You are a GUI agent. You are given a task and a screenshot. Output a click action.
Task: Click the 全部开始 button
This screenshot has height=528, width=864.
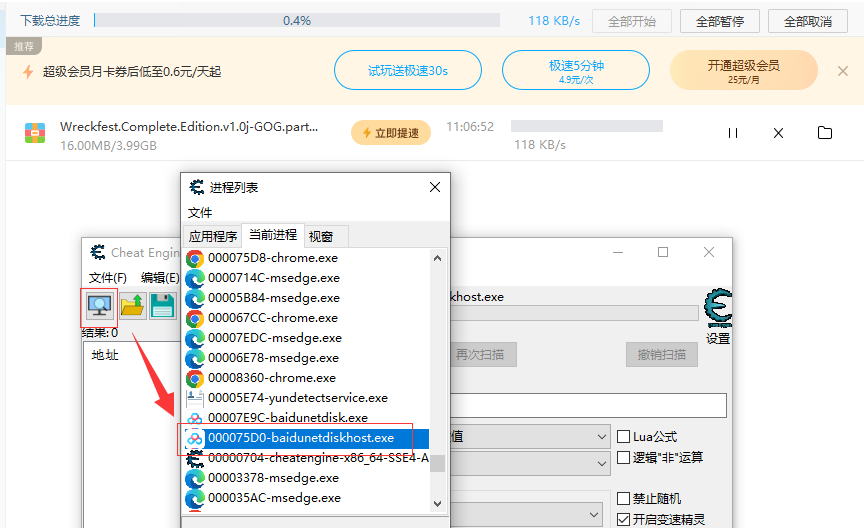(x=631, y=21)
